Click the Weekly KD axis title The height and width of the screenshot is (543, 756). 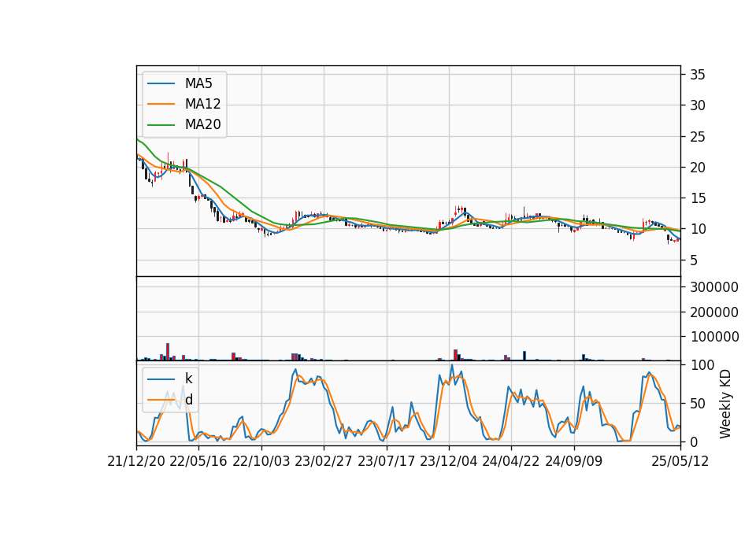725,404
